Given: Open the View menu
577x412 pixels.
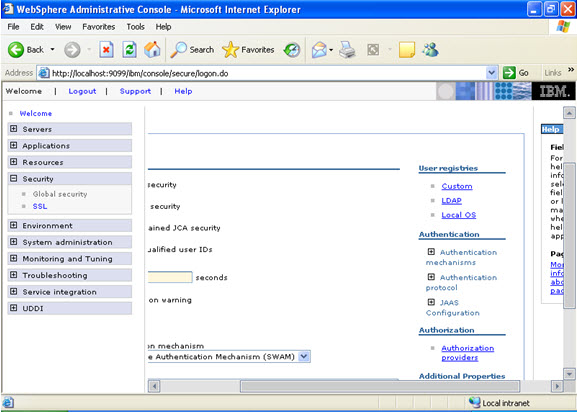Looking at the screenshot, I should (x=63, y=26).
